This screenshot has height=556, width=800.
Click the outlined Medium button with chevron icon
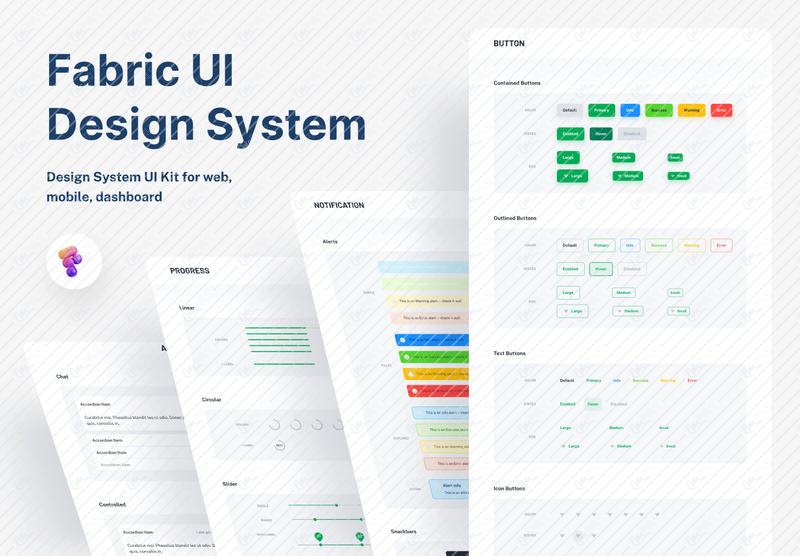(x=628, y=311)
